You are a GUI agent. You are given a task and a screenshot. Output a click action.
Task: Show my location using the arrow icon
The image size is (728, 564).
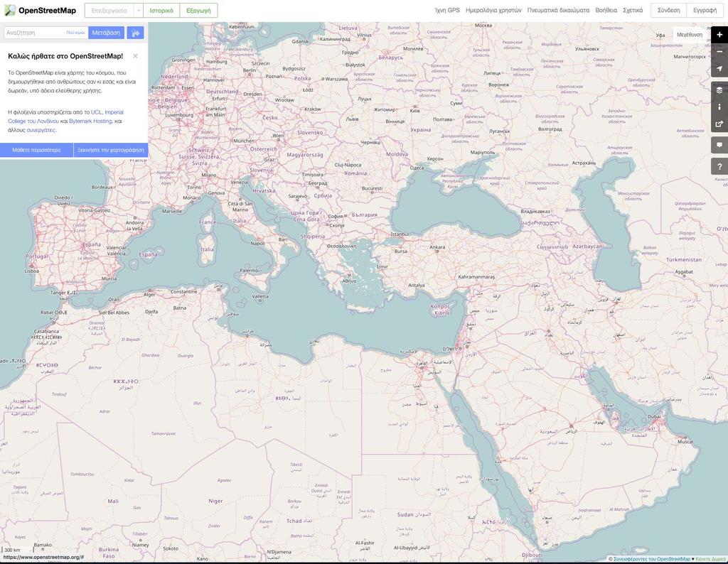point(719,69)
